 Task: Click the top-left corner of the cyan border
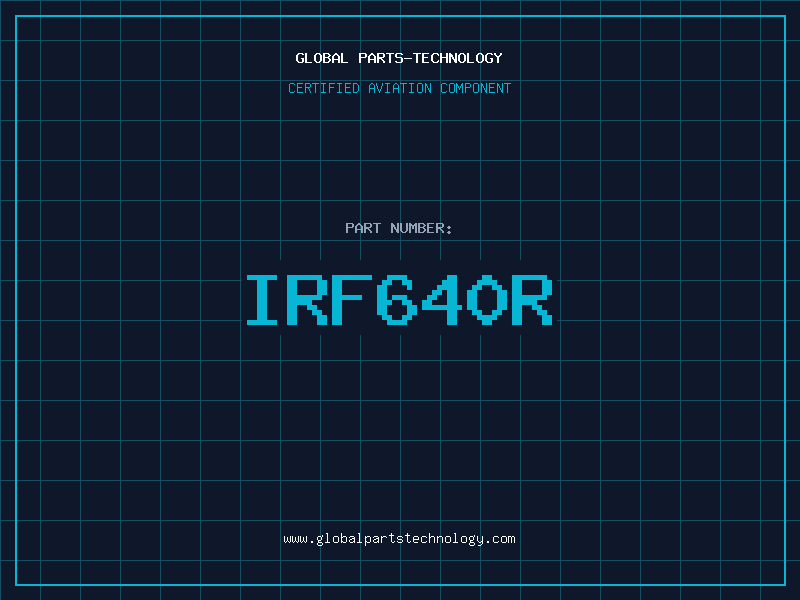pos(16,16)
